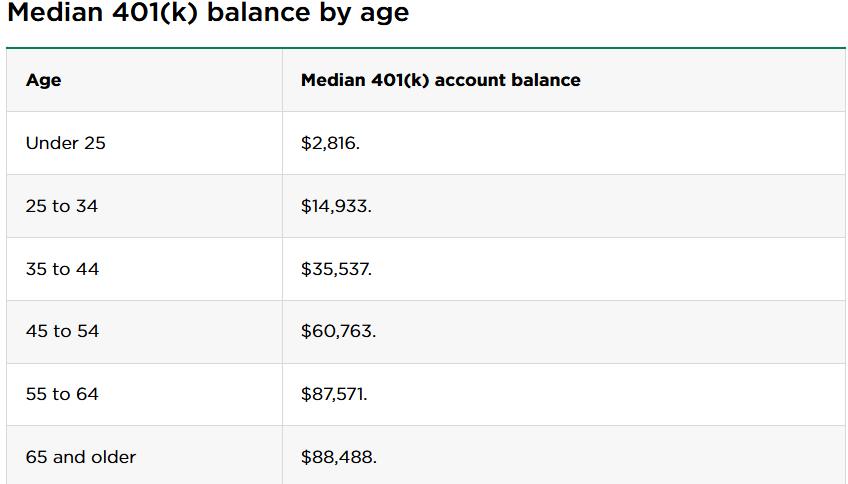The image size is (848, 484).
Task: Click the "Median 401(k) account balance" column header
Action: pyautogui.click(x=440, y=80)
